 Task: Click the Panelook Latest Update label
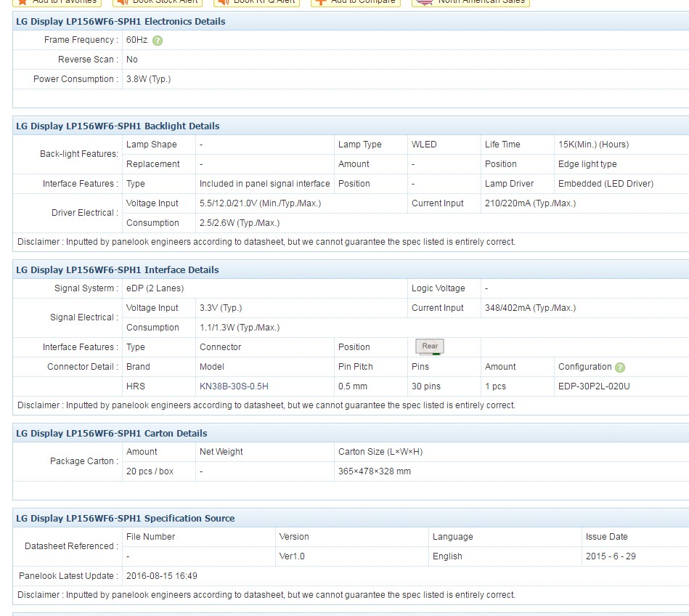pyautogui.click(x=68, y=576)
